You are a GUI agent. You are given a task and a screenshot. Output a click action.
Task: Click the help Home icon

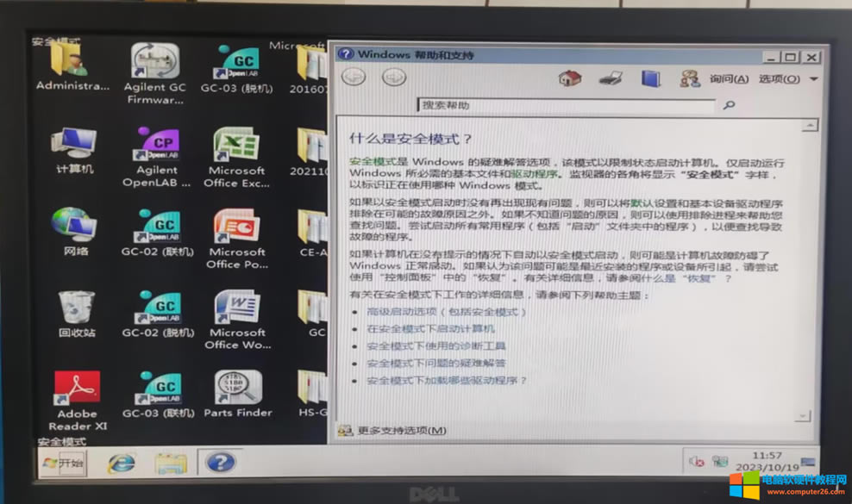coord(569,78)
